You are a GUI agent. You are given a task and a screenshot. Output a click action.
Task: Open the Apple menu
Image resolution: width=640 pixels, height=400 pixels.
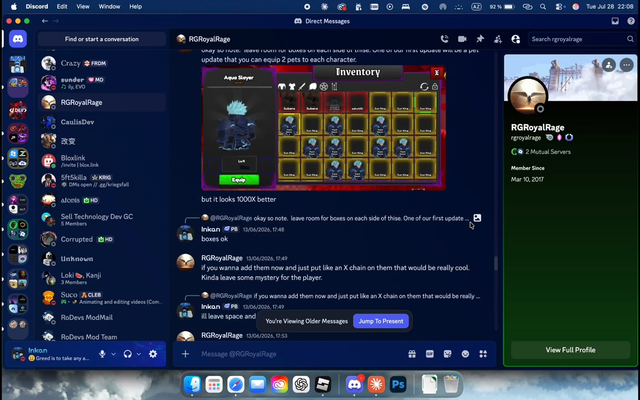(x=13, y=7)
